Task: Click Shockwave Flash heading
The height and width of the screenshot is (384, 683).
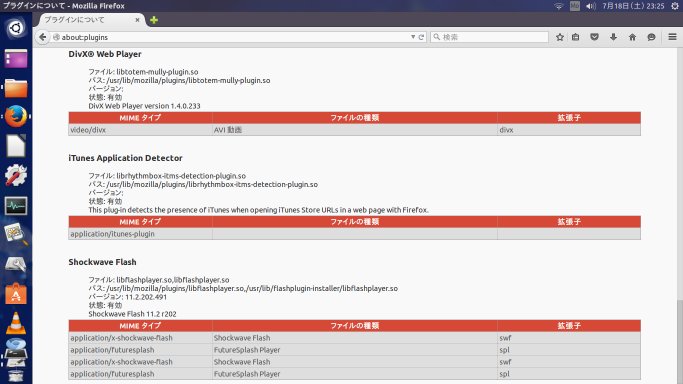Action: [x=102, y=262]
